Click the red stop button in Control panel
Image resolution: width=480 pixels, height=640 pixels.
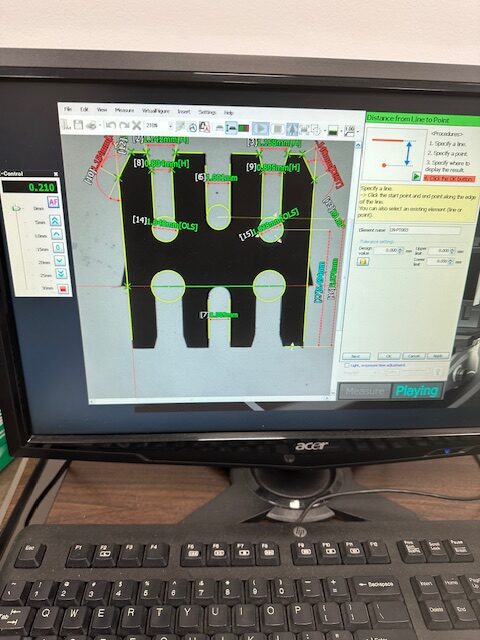[63, 289]
